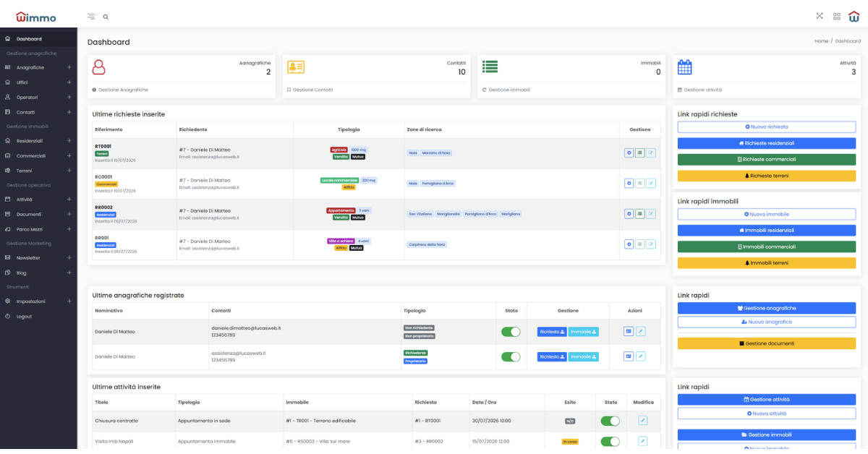Choose Logout in the sidebar
The image size is (868, 454).
tap(38, 317)
